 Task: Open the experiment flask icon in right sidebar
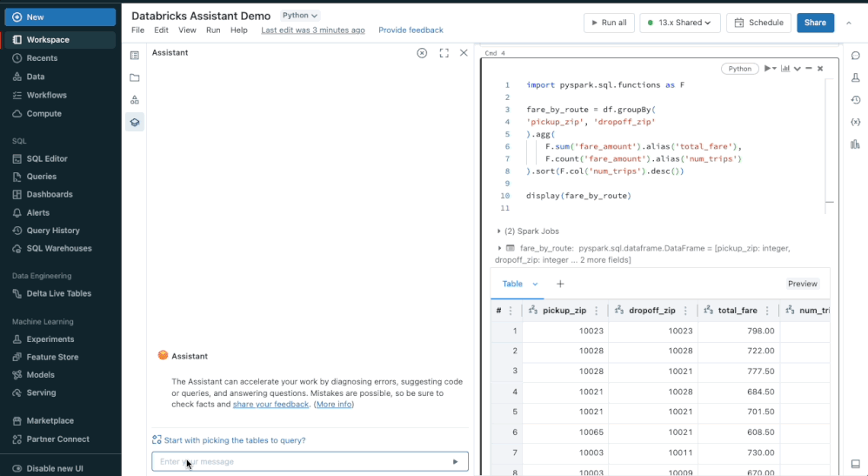[855, 78]
